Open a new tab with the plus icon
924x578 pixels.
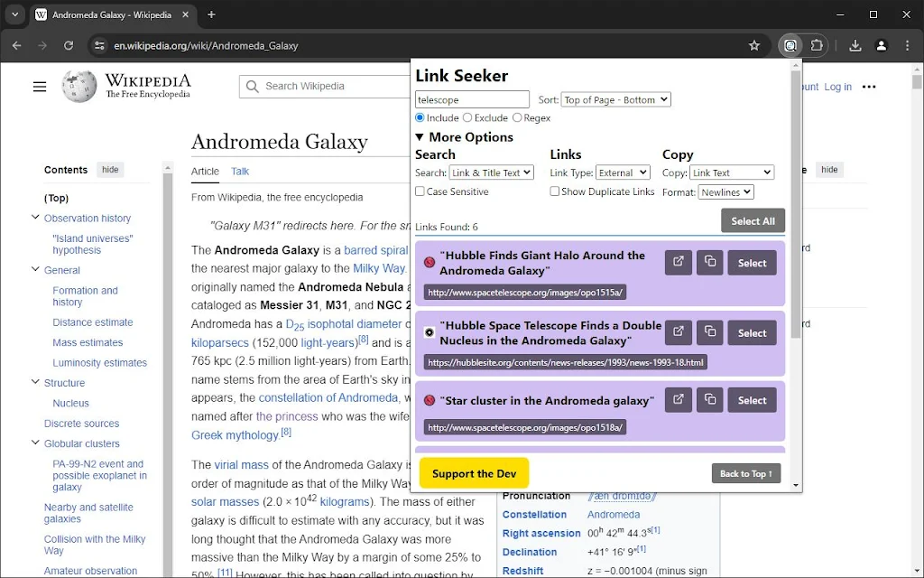(x=211, y=14)
